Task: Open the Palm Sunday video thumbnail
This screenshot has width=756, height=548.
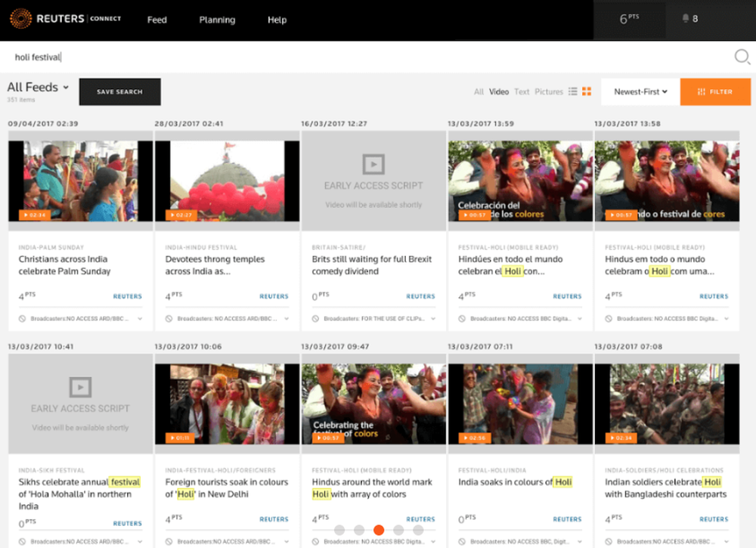Action: point(81,181)
